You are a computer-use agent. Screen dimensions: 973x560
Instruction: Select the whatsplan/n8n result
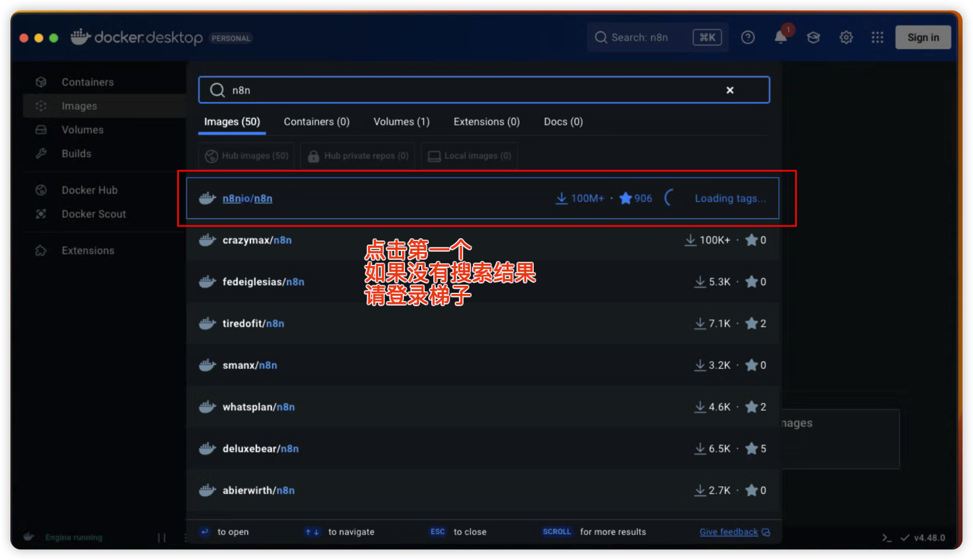coord(483,407)
